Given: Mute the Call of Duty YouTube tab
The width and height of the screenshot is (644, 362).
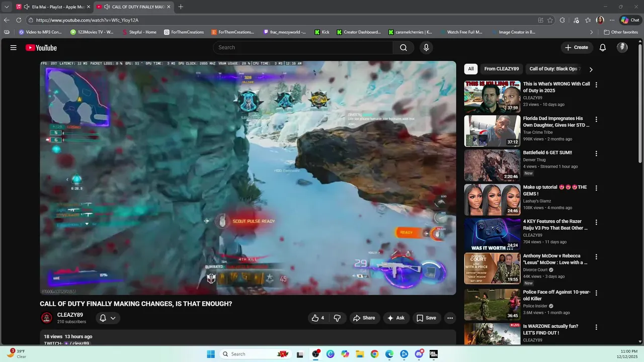Looking at the screenshot, I should pos(107,7).
